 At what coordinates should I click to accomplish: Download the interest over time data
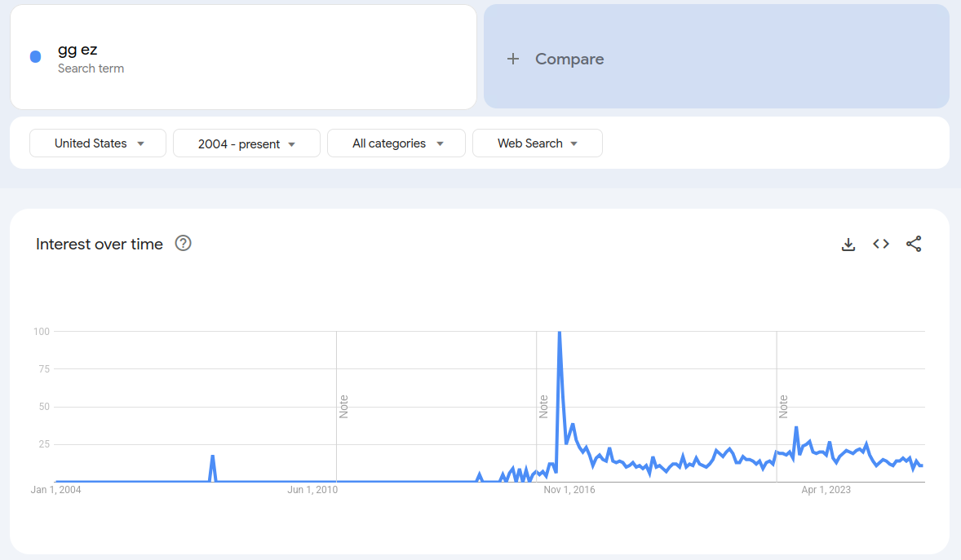848,245
